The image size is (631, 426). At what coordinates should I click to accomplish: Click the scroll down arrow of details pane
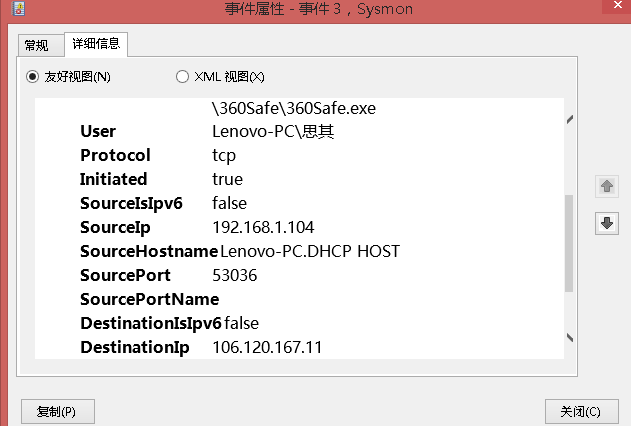(569, 338)
